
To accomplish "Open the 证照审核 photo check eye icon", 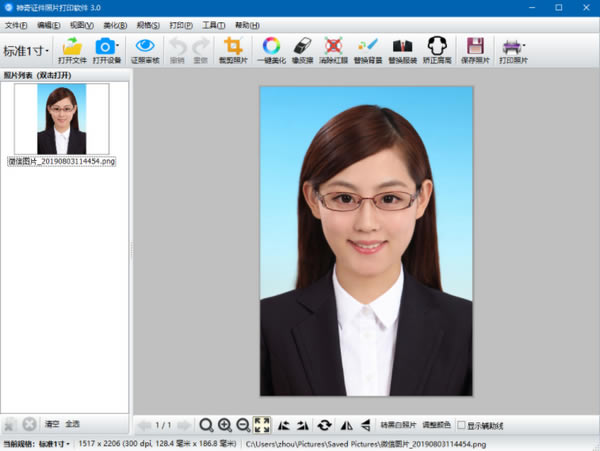I will (x=145, y=46).
